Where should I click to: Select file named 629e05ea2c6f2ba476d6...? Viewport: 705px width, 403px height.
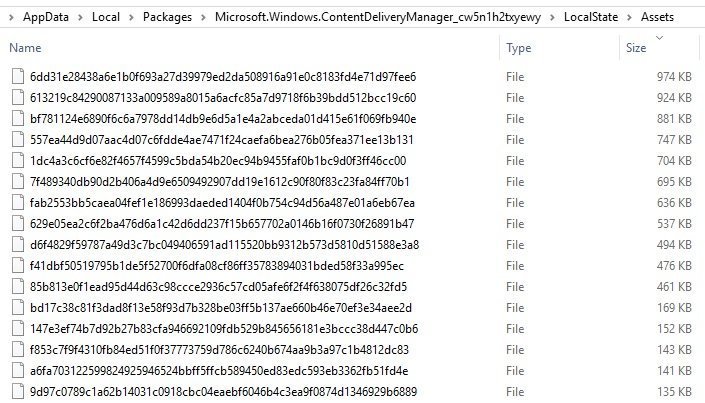point(222,224)
